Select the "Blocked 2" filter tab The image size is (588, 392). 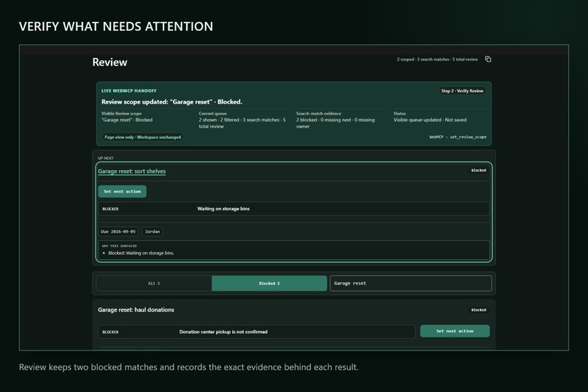(x=269, y=283)
